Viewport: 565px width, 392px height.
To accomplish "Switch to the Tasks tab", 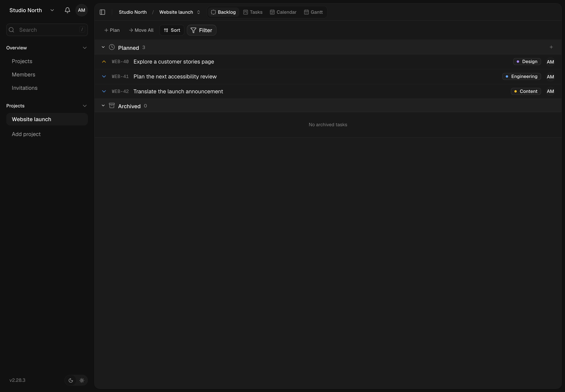I will (253, 12).
